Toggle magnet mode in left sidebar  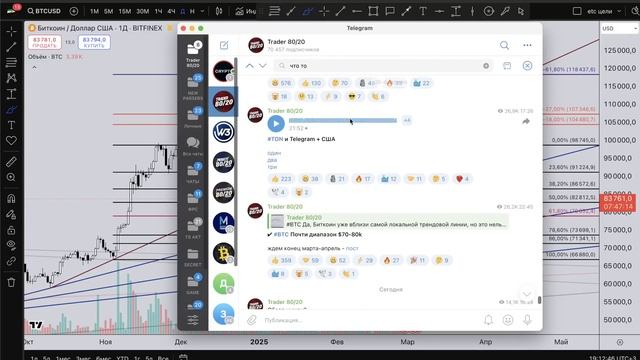(x=11, y=199)
